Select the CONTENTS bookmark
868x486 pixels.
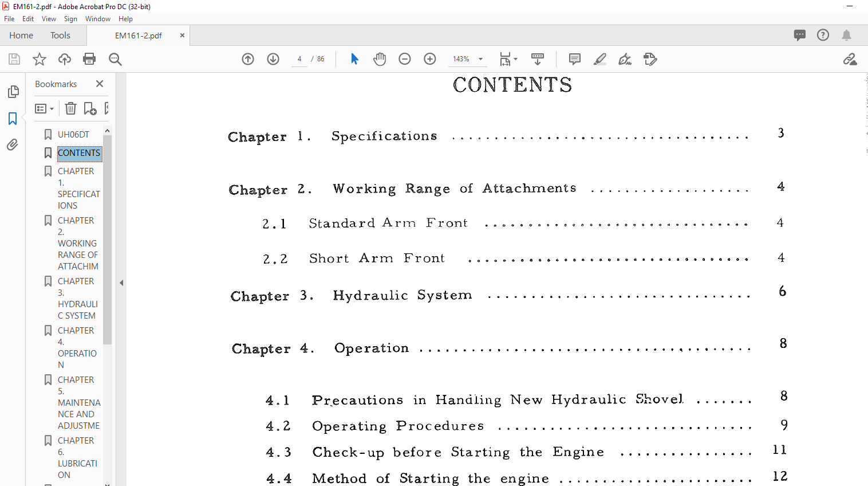pyautogui.click(x=79, y=152)
